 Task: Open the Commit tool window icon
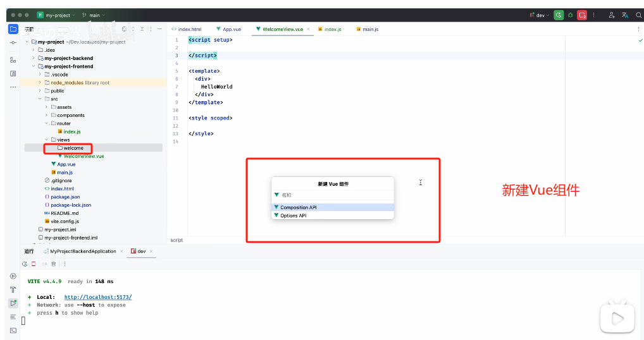click(13, 42)
